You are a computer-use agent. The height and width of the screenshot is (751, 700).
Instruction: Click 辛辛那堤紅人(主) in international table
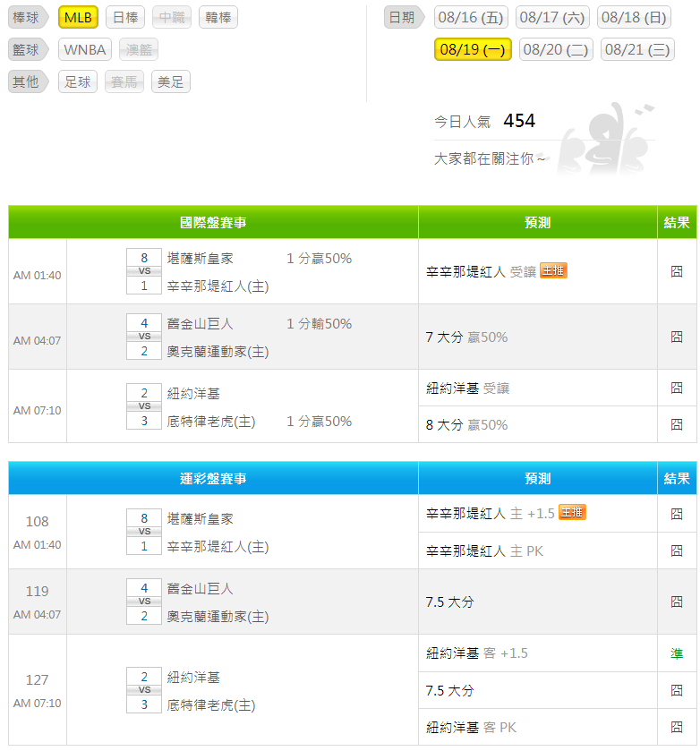218,286
